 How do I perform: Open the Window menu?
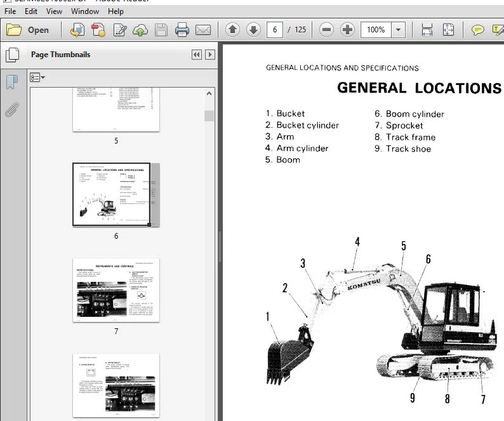(x=85, y=11)
